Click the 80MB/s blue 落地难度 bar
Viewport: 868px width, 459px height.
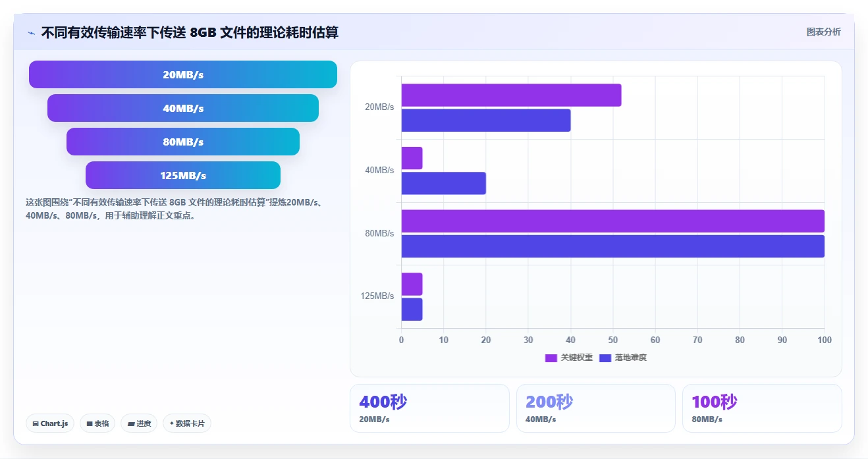click(x=613, y=246)
